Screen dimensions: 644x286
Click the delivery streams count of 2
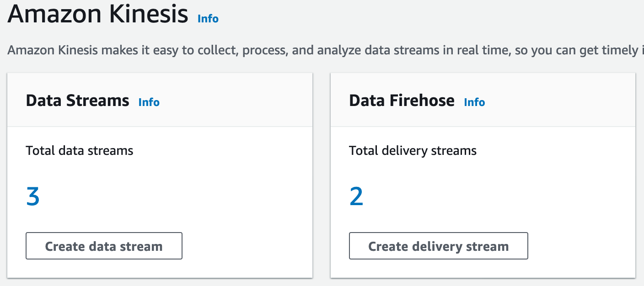point(356,197)
